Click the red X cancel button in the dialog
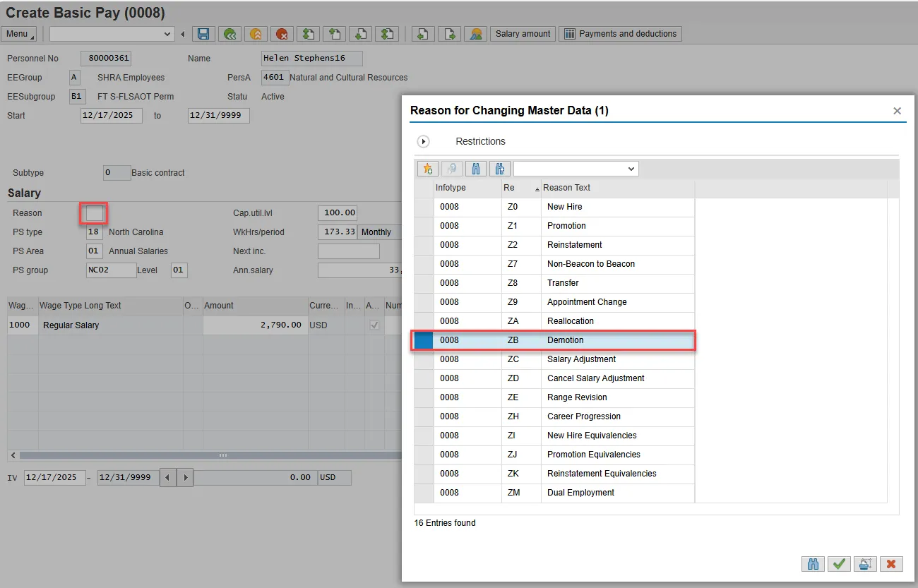The image size is (918, 588). [890, 564]
